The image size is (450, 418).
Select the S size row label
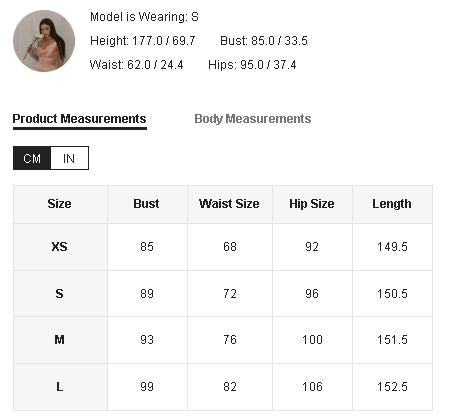60,294
